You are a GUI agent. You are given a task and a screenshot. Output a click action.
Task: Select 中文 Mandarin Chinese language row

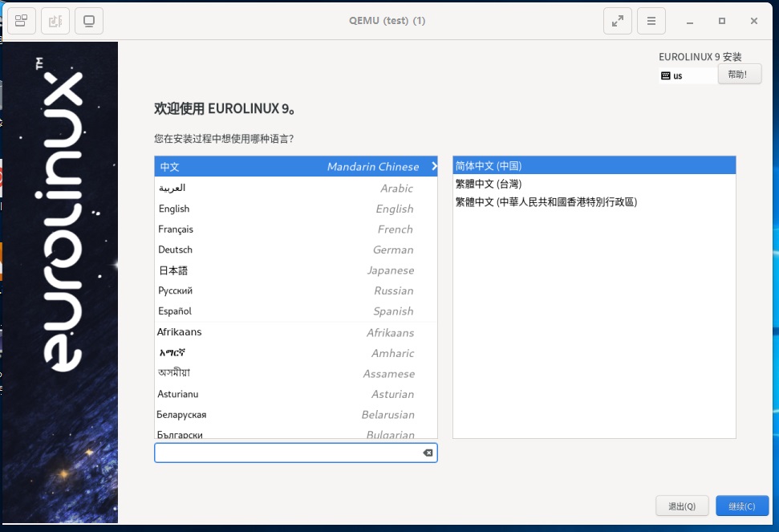point(296,166)
